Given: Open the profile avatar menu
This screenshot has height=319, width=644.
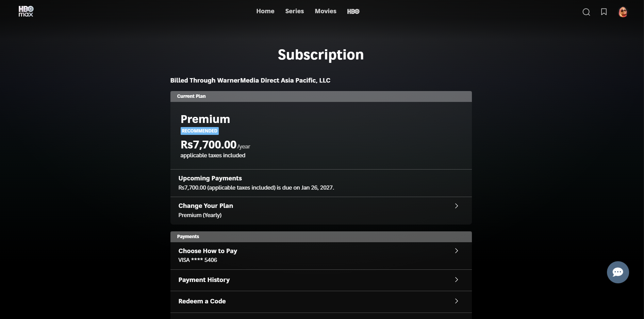Looking at the screenshot, I should [x=623, y=12].
